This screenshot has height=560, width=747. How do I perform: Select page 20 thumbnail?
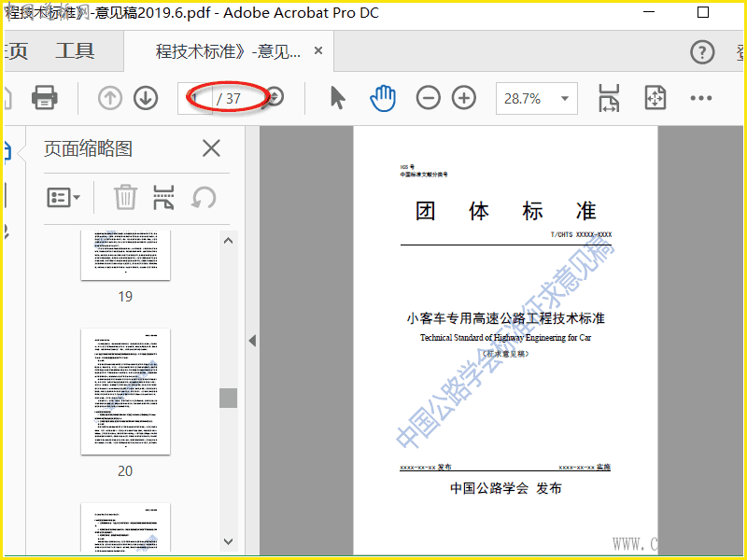point(125,391)
